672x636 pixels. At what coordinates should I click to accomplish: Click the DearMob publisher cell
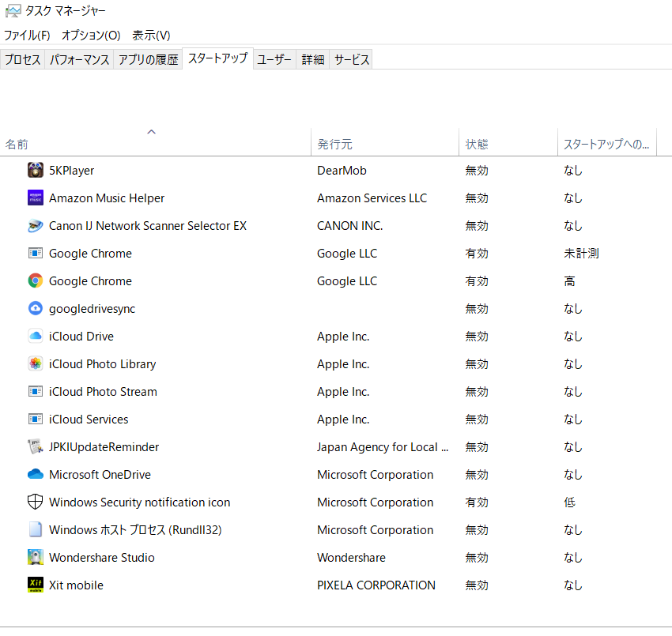click(x=342, y=171)
